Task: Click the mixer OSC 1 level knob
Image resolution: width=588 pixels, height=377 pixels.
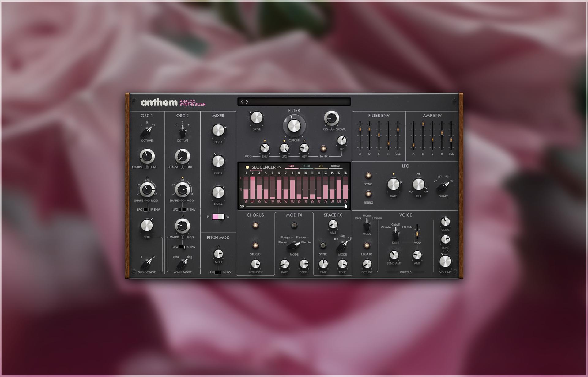Action: coord(218,131)
